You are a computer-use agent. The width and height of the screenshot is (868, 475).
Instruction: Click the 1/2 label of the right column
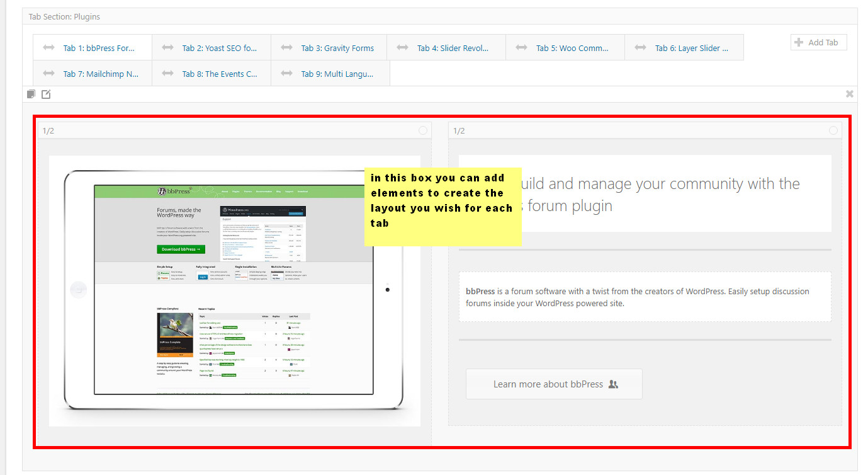pyautogui.click(x=459, y=131)
